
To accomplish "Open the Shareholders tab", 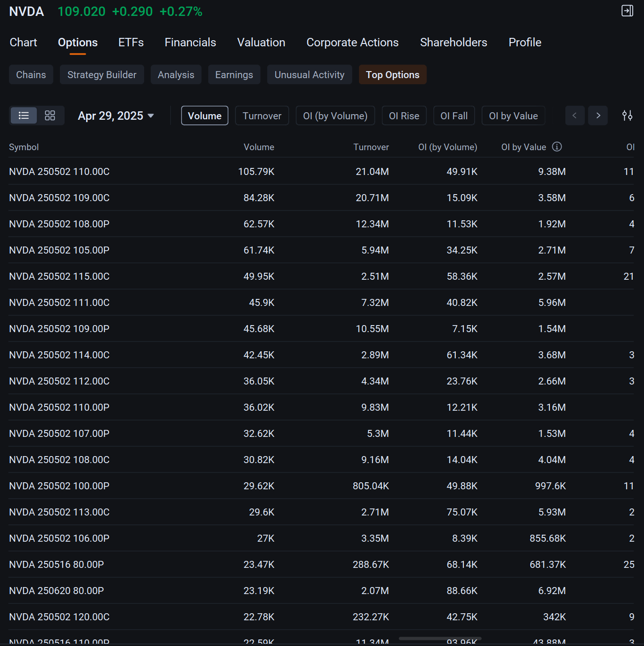I will click(454, 43).
